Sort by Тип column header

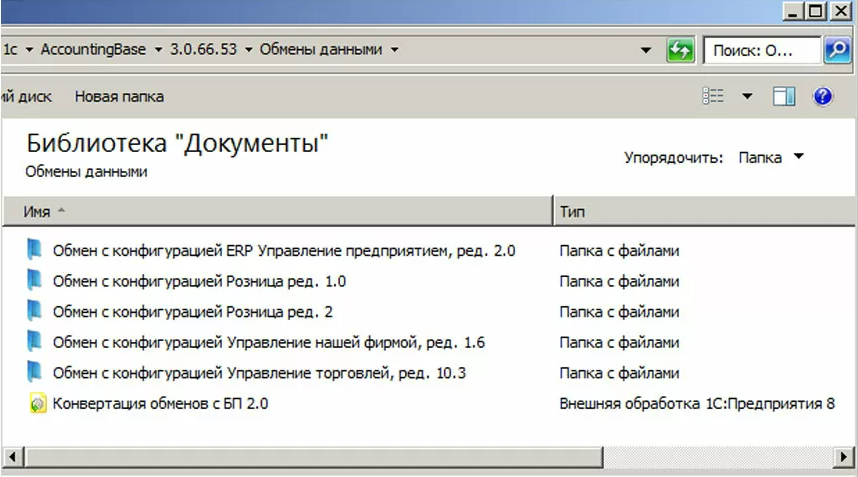coord(705,211)
